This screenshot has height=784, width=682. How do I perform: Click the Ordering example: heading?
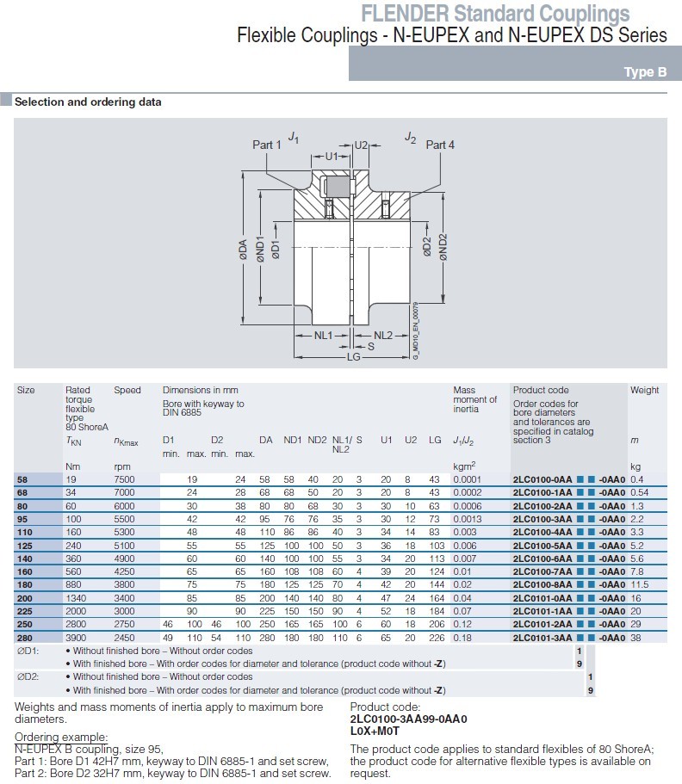[x=61, y=737]
